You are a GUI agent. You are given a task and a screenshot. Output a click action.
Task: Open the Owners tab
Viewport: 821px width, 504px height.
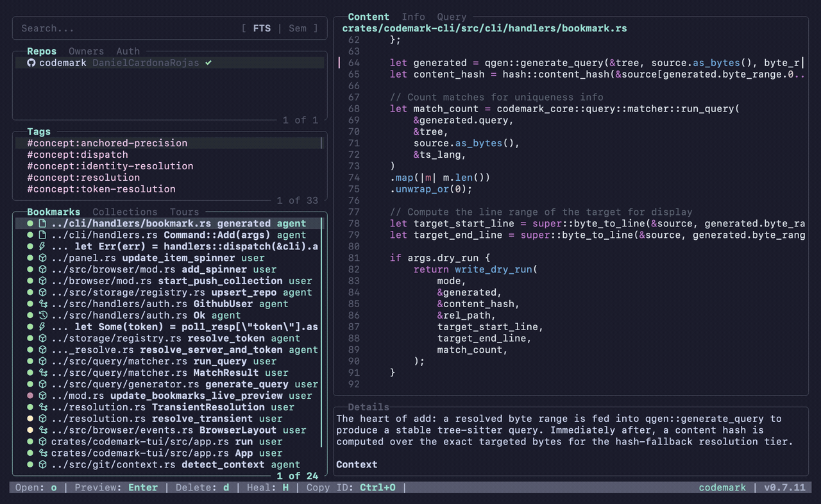pos(86,51)
